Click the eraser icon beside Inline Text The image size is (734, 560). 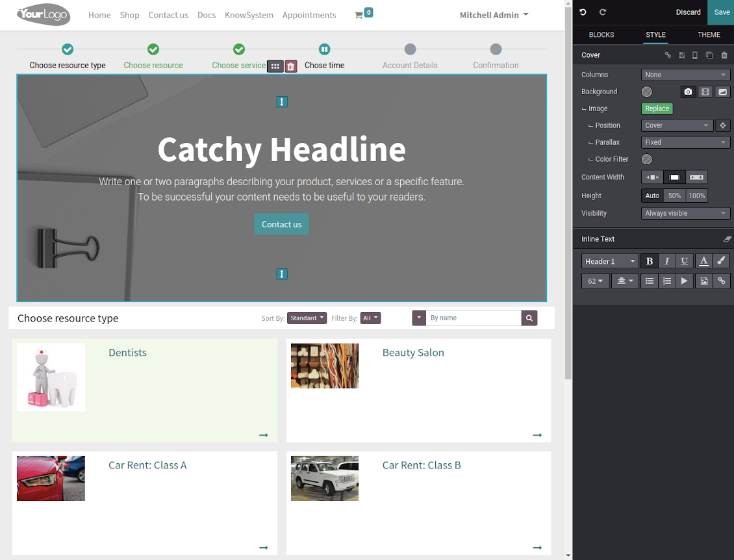pos(727,239)
